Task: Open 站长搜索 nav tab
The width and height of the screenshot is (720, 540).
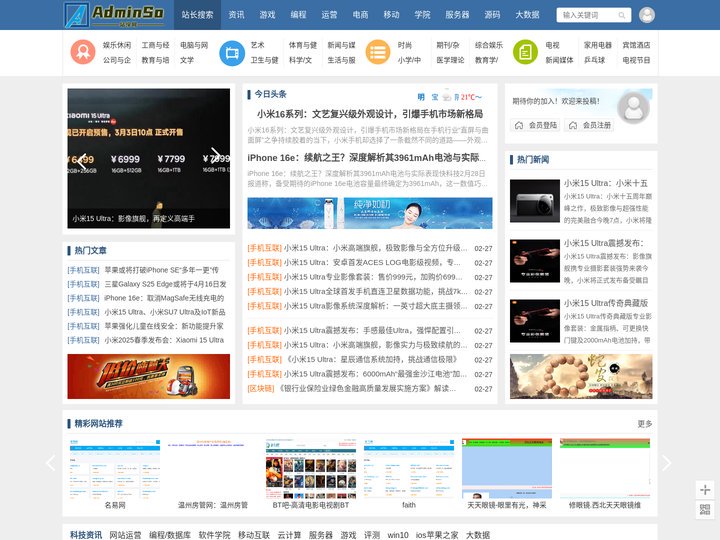Action: (x=197, y=15)
